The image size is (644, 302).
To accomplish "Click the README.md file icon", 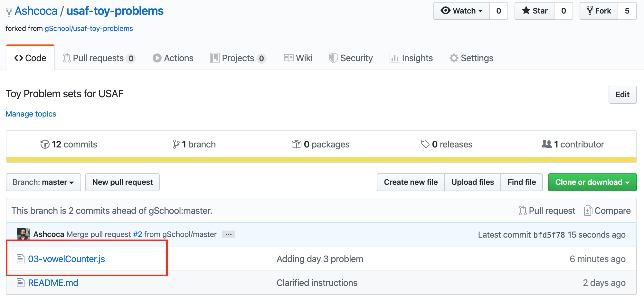I will click(x=21, y=283).
